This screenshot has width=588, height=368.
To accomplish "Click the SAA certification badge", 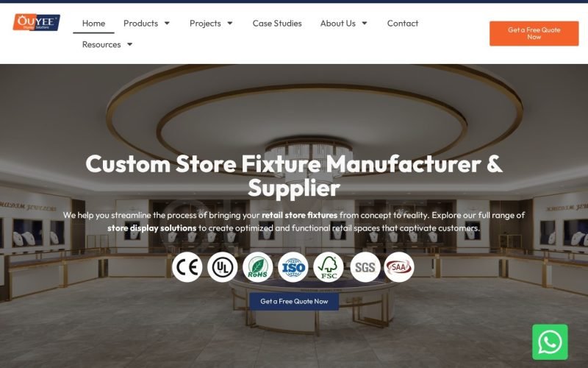I will coord(399,267).
